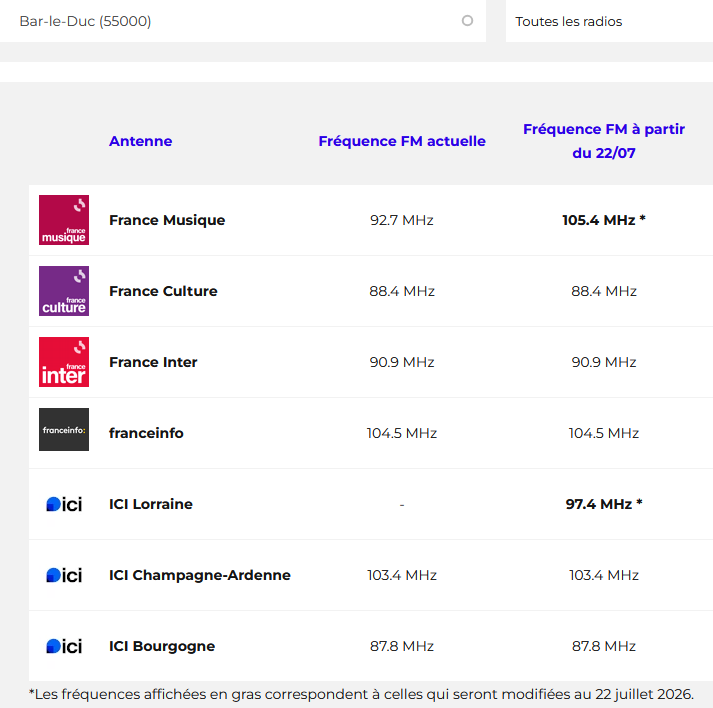Click the 92.7 MHz current frequency
This screenshot has width=713, height=708.
tap(402, 220)
